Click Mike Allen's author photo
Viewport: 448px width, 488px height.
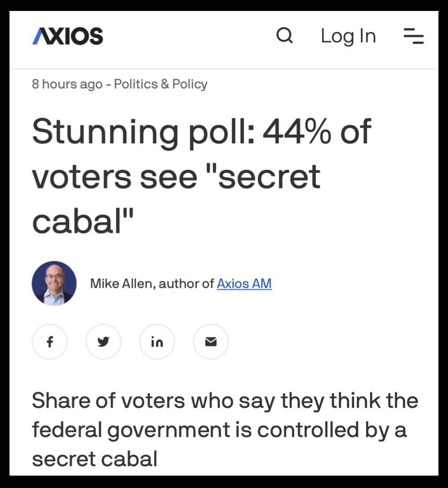(x=54, y=284)
